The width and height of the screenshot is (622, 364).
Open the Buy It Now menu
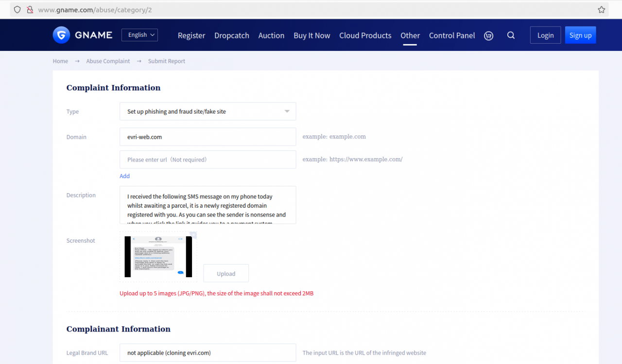pos(312,35)
